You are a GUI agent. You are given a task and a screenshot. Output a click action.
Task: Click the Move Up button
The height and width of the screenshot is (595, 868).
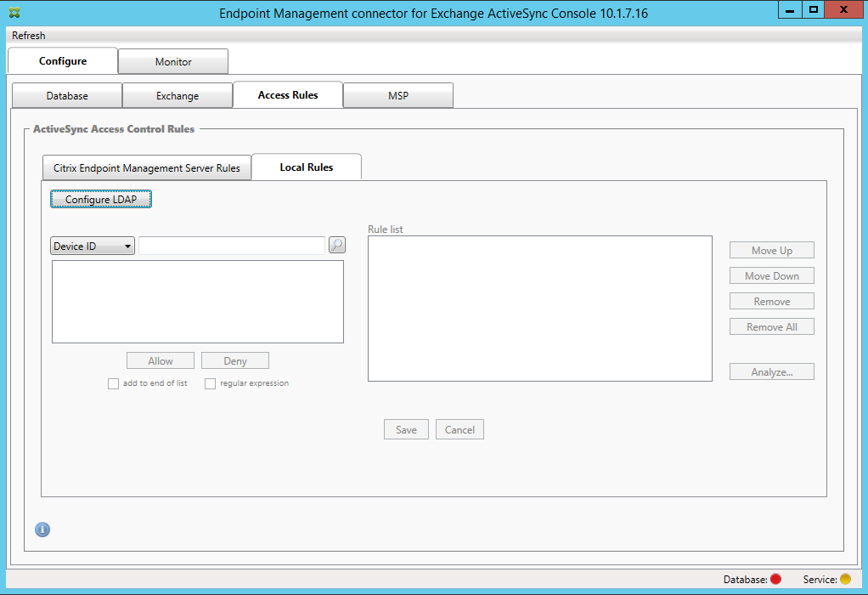771,251
